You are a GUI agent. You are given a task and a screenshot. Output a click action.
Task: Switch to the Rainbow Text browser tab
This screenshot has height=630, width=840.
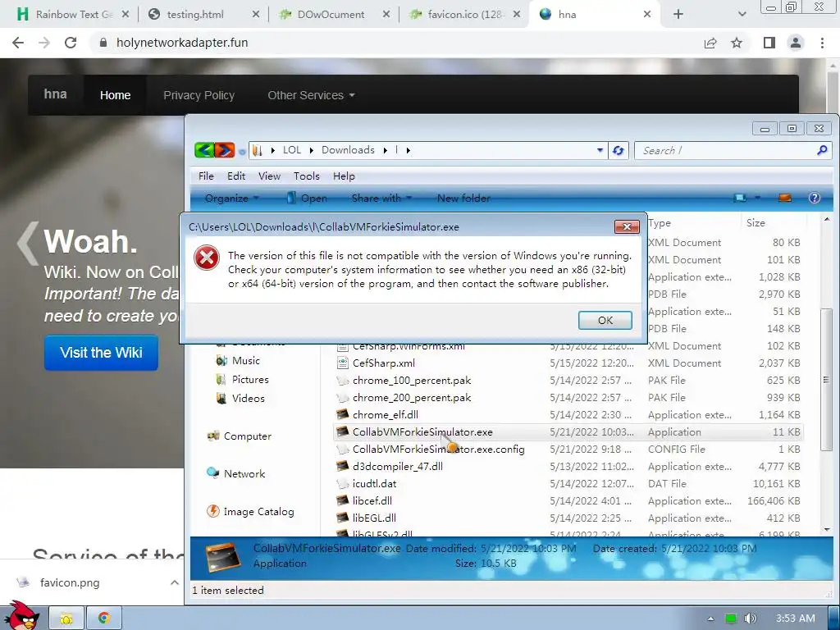point(73,15)
